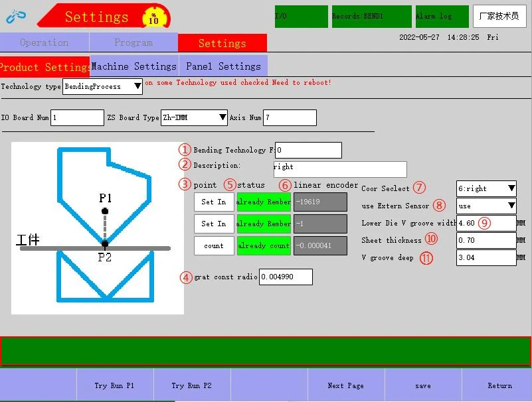Click the Try Run P1 button
This screenshot has width=532, height=402.
115,385
